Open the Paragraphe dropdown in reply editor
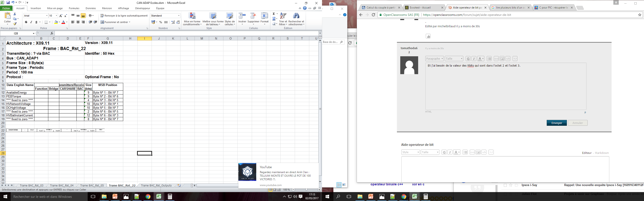Viewport: 644px width, 201px height. (x=434, y=59)
